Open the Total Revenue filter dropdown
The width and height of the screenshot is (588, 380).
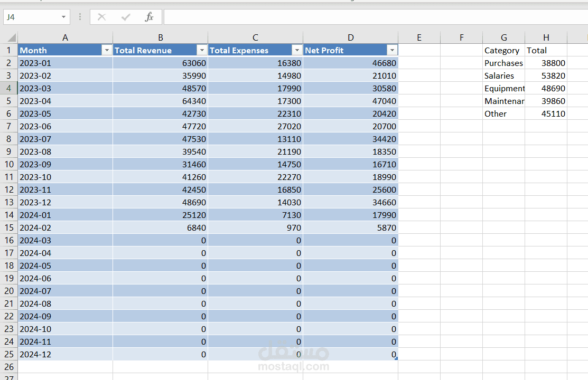(x=202, y=50)
